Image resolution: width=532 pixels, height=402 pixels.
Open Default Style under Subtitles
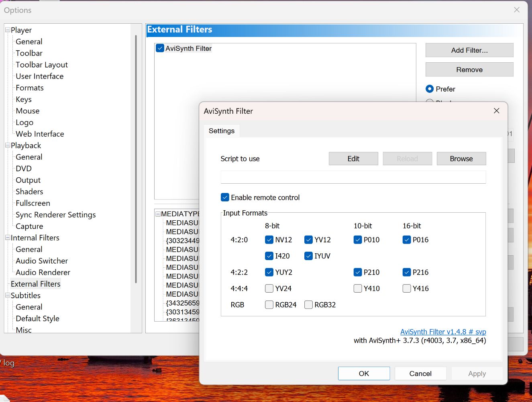tap(37, 318)
